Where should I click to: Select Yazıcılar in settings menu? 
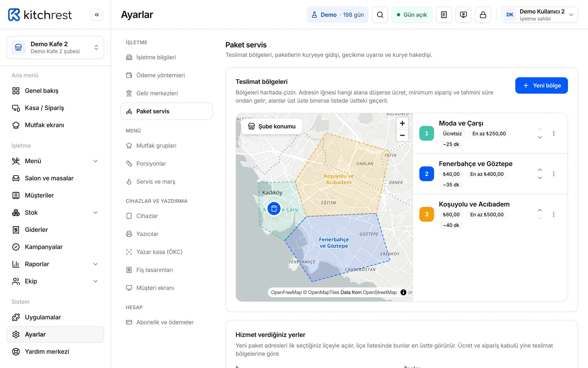[167, 234]
